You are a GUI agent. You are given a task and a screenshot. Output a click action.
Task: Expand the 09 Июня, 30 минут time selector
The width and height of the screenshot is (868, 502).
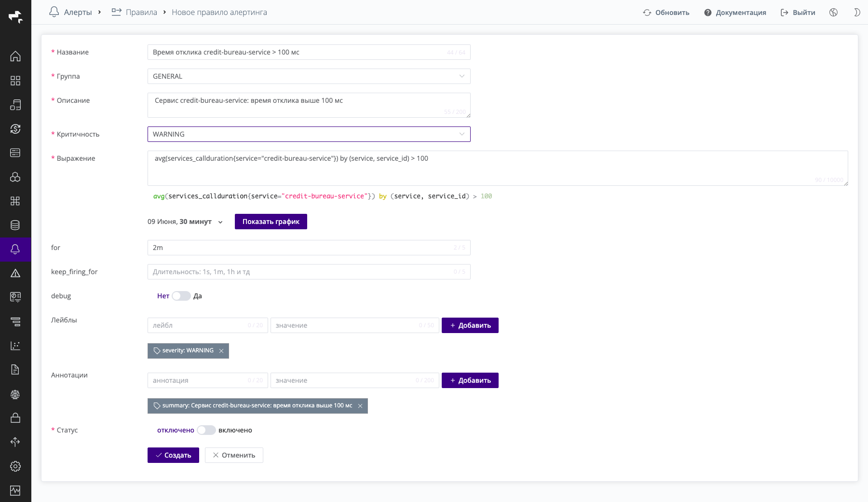tap(185, 222)
